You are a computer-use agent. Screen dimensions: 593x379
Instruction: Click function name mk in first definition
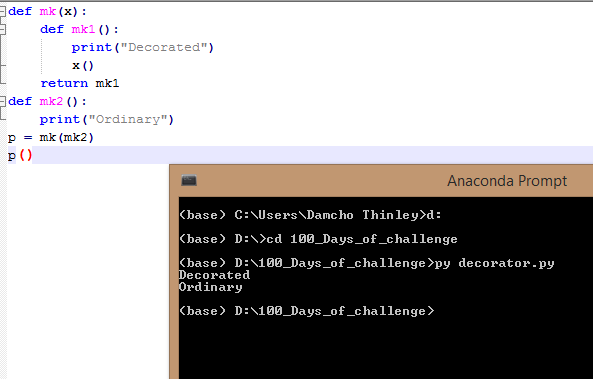click(48, 12)
